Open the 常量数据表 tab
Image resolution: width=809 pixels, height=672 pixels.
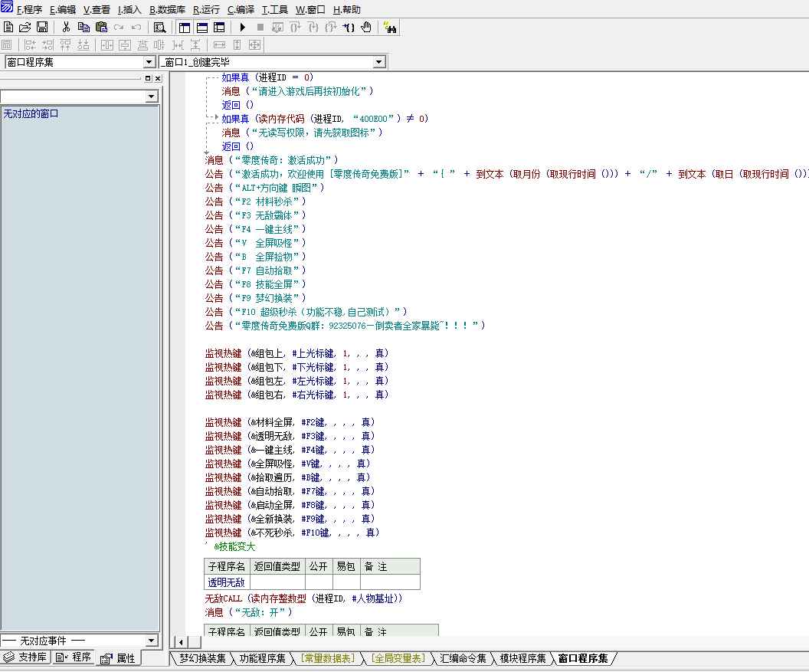(328, 658)
